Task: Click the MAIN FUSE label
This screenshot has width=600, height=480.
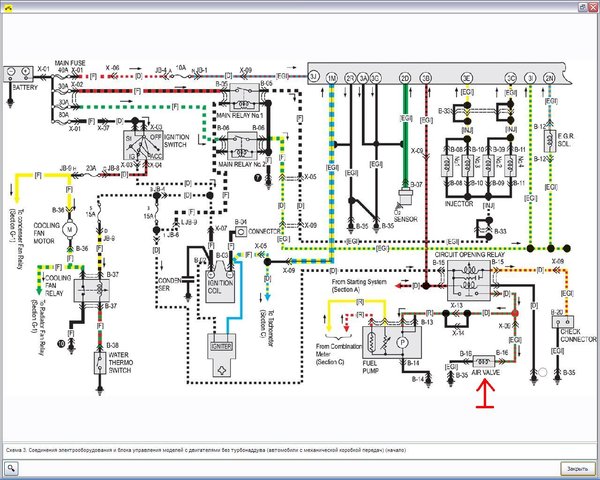Action: pos(70,63)
